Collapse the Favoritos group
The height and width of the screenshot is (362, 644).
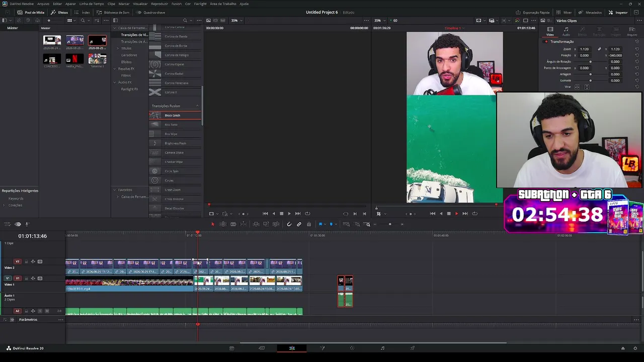coord(115,190)
